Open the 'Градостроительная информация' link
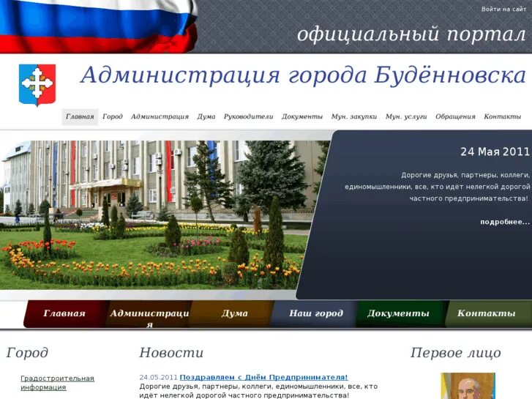The image size is (532, 399). [x=57, y=383]
